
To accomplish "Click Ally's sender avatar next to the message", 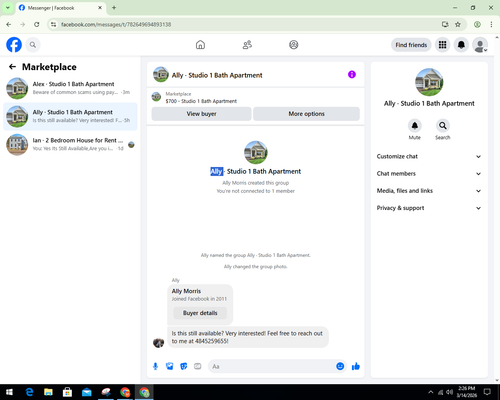I will tap(158, 342).
